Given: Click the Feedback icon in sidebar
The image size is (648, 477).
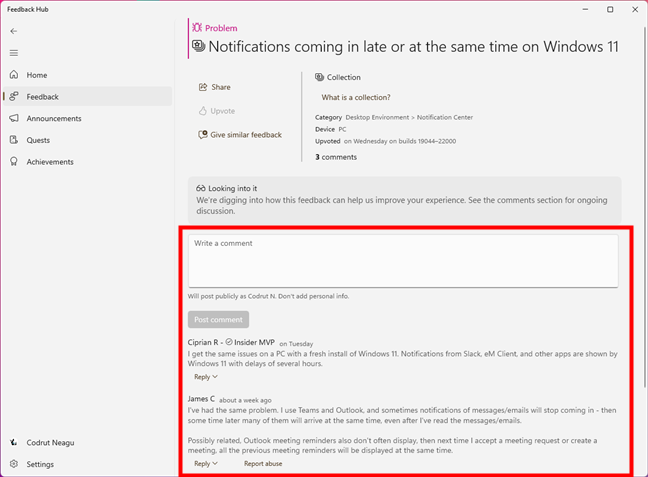Looking at the screenshot, I should [14, 96].
